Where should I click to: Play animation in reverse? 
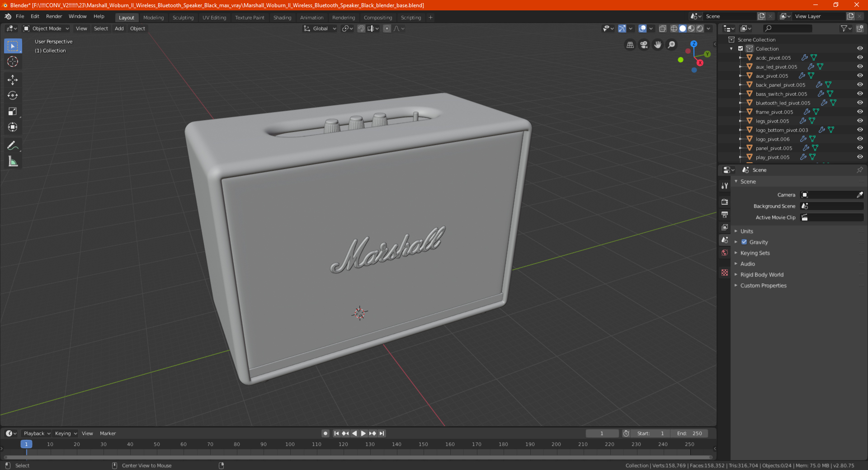pos(354,433)
